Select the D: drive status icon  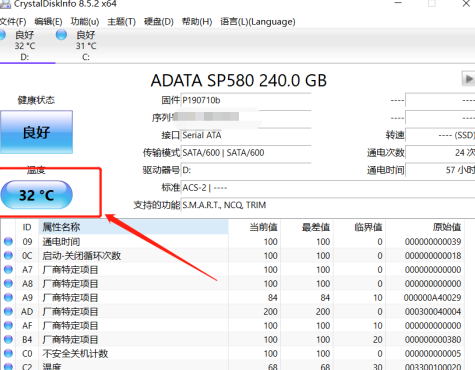tap(2, 35)
